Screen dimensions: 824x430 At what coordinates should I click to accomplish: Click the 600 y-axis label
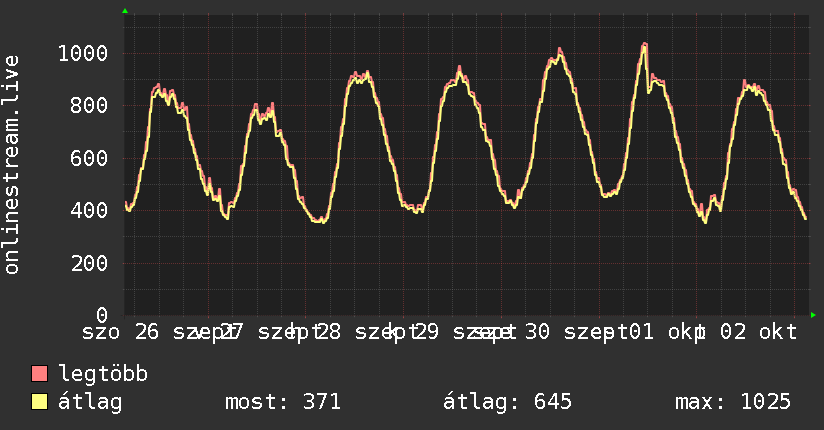(x=89, y=158)
